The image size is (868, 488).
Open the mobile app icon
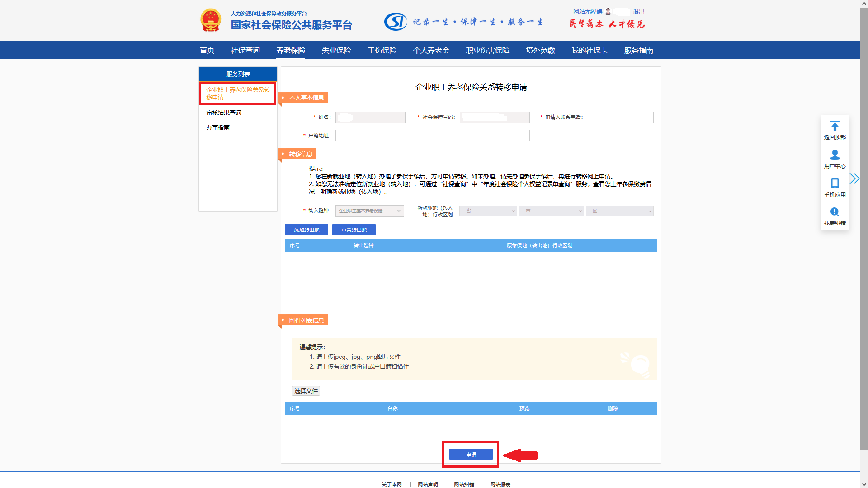tap(835, 183)
